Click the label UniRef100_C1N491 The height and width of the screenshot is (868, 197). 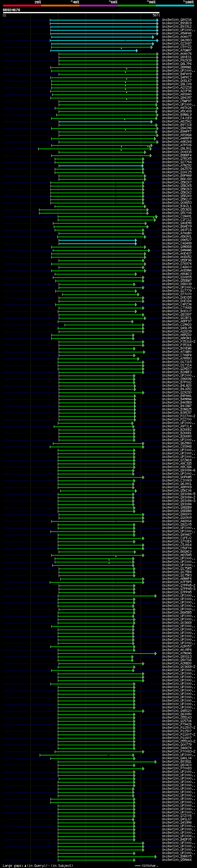(x=177, y=216)
